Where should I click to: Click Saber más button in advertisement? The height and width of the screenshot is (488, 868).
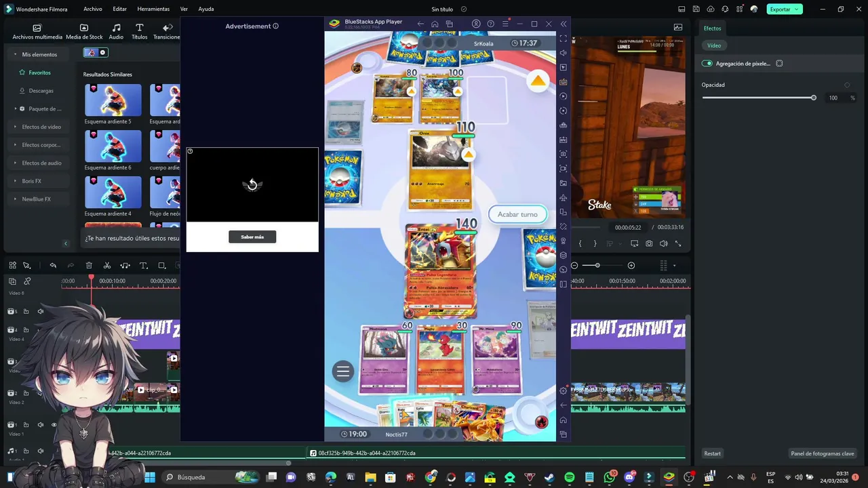click(x=252, y=237)
